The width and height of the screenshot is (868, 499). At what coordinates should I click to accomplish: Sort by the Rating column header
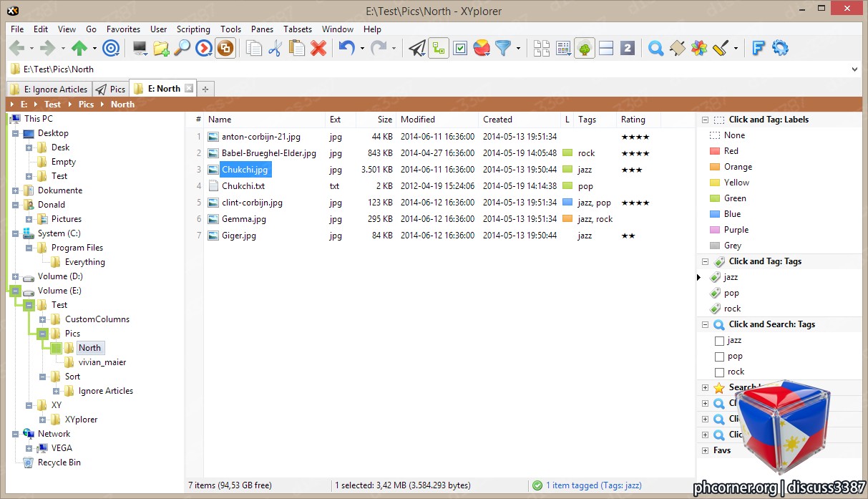(x=638, y=120)
